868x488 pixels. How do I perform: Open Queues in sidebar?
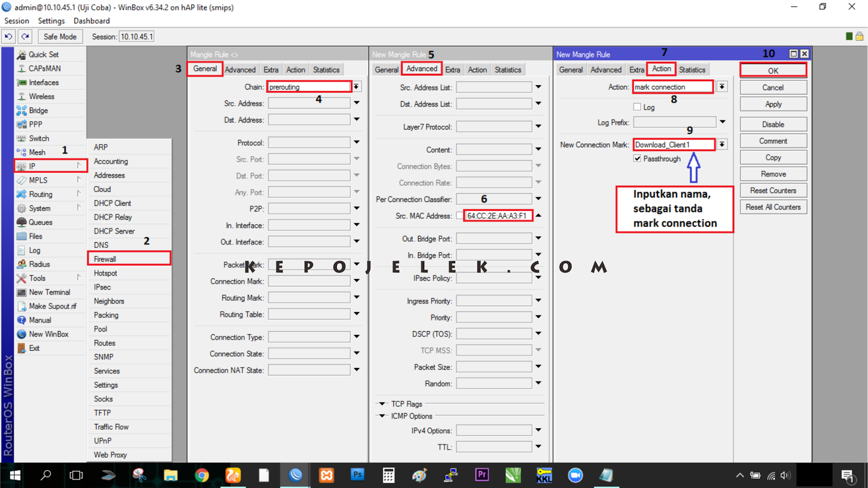pos(40,223)
